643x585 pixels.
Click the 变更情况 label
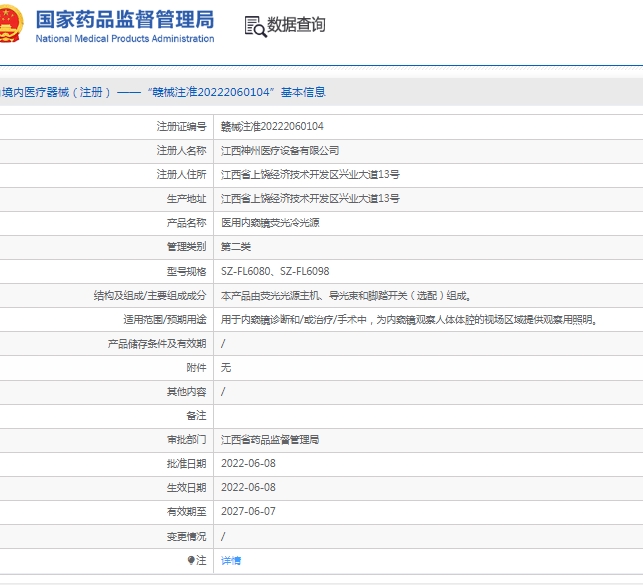[x=186, y=537]
